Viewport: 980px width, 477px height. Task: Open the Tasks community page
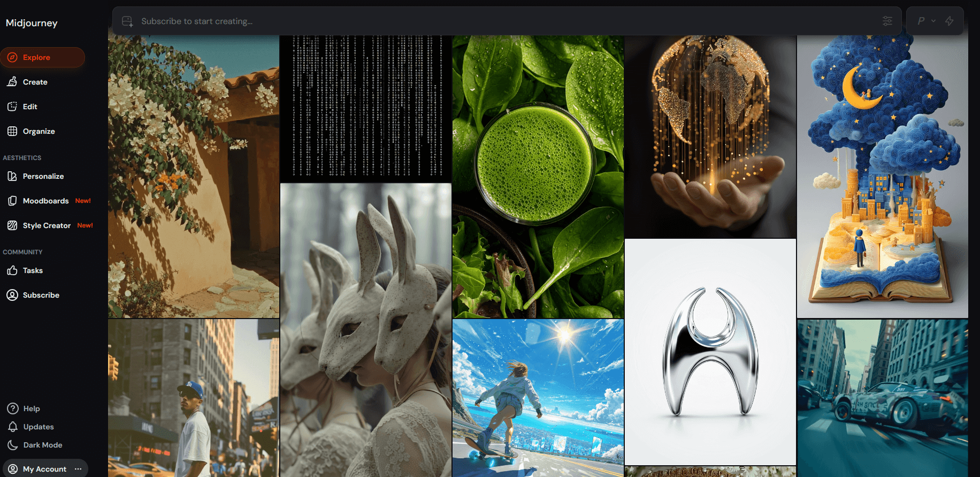(x=33, y=270)
